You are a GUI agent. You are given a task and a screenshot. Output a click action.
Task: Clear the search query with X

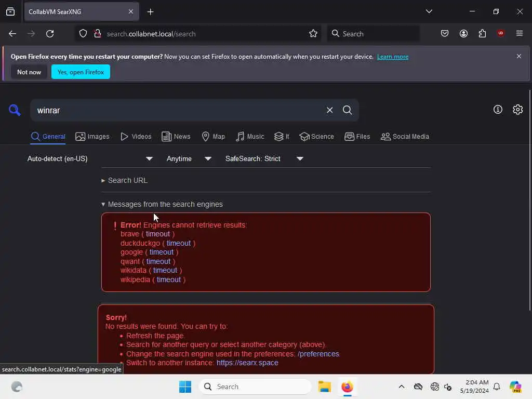(329, 110)
